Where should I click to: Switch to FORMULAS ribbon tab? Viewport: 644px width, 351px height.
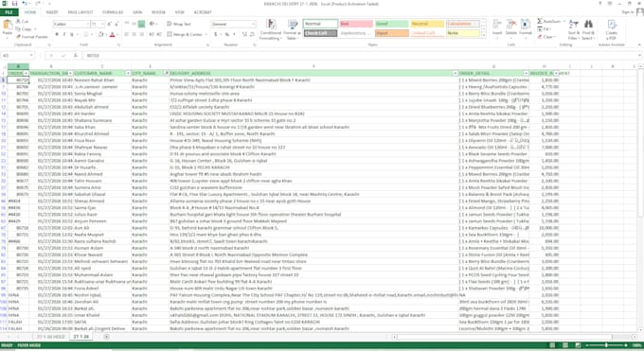(113, 12)
